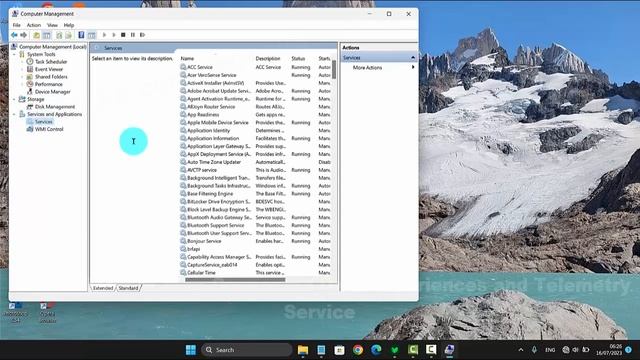Image resolution: width=640 pixels, height=360 pixels.
Task: Select the Adobe Acrobat Update Service row
Action: 255,91
